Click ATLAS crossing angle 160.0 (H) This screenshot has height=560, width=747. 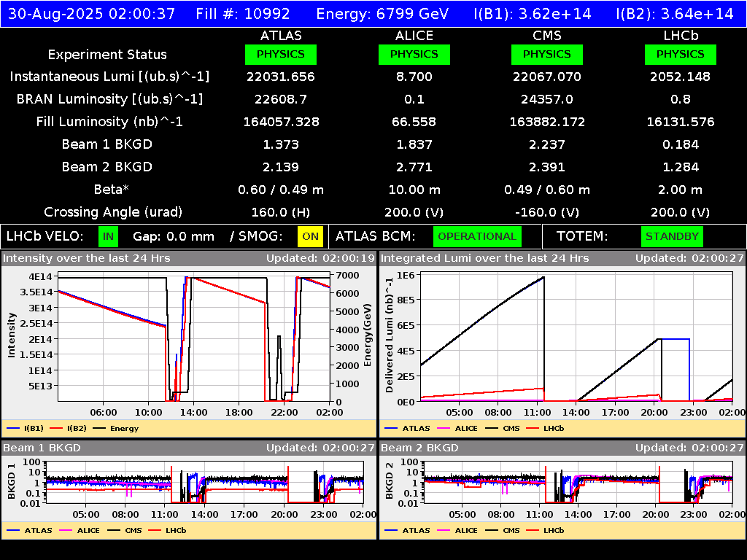pos(281,212)
